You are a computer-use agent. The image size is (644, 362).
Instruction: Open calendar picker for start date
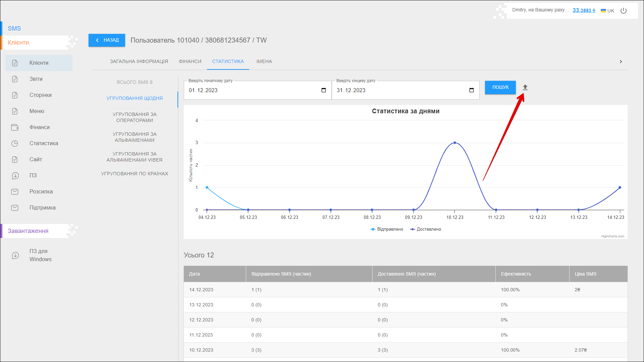[x=324, y=90]
